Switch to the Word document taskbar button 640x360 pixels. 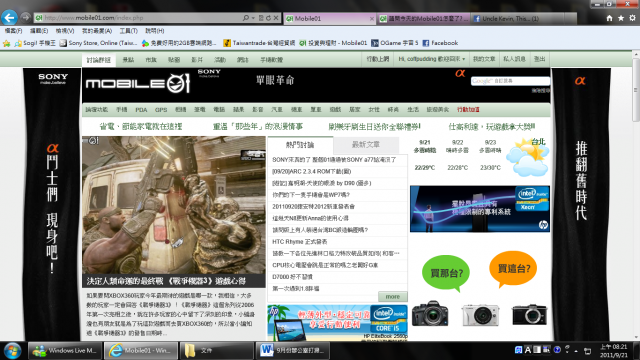click(x=292, y=351)
